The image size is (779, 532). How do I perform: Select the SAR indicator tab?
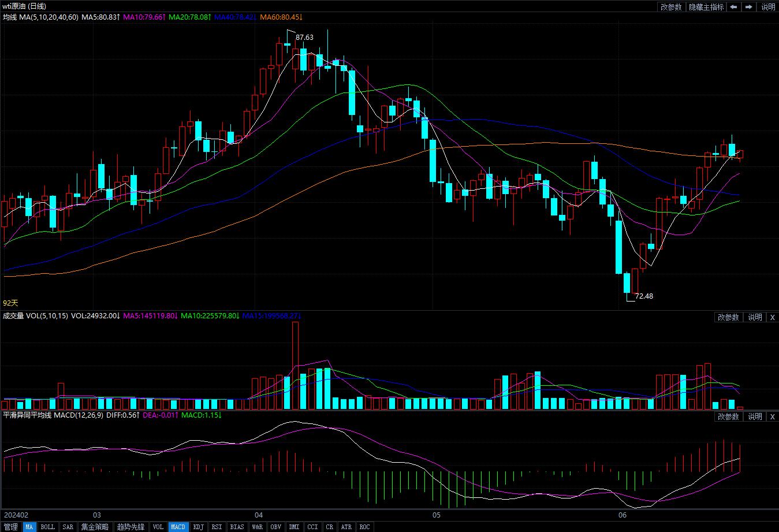(x=68, y=527)
